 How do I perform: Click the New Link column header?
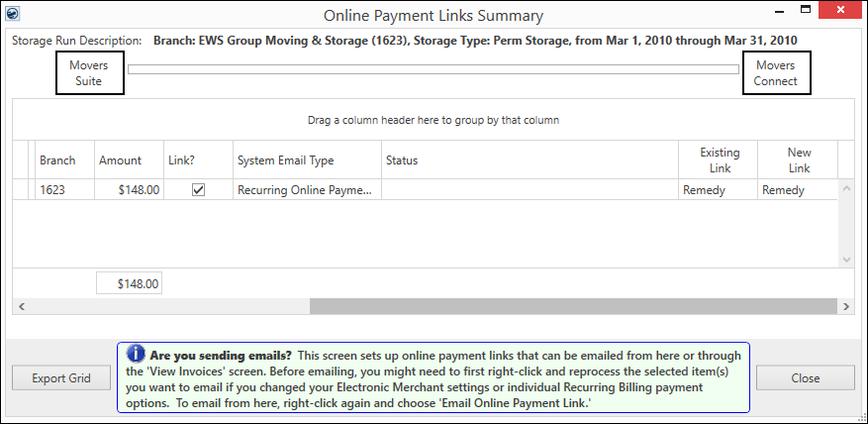pos(799,160)
